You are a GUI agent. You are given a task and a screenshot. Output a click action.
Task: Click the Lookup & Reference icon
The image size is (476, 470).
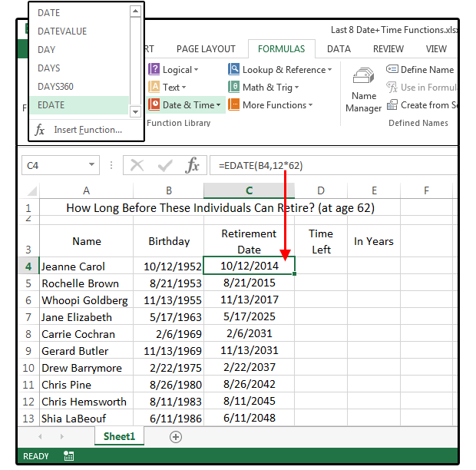click(233, 69)
